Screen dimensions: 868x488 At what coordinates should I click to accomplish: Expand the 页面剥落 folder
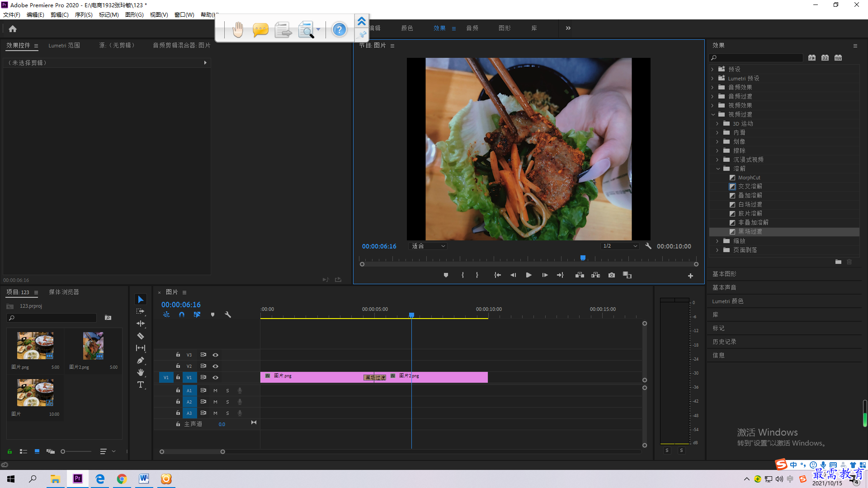tap(717, 250)
